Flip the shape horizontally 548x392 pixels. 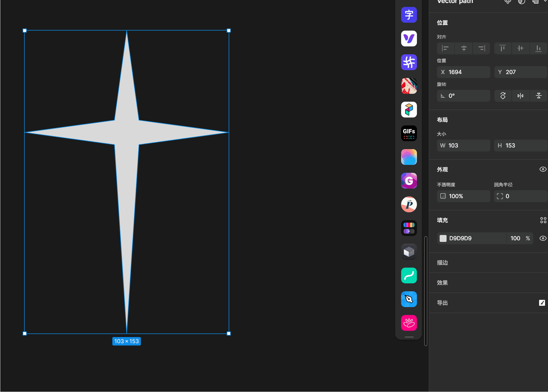coord(520,96)
